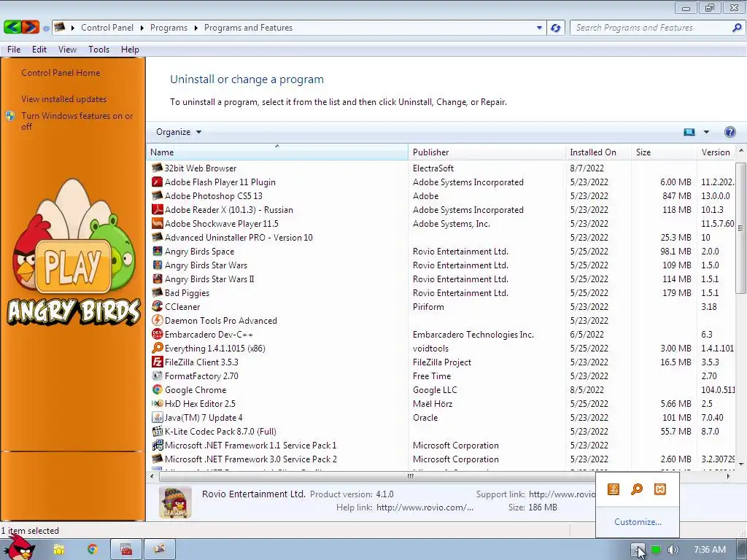Click the horizontal scrollbar right arrow
Viewport: 747px width, 560px height.
pos(729,475)
